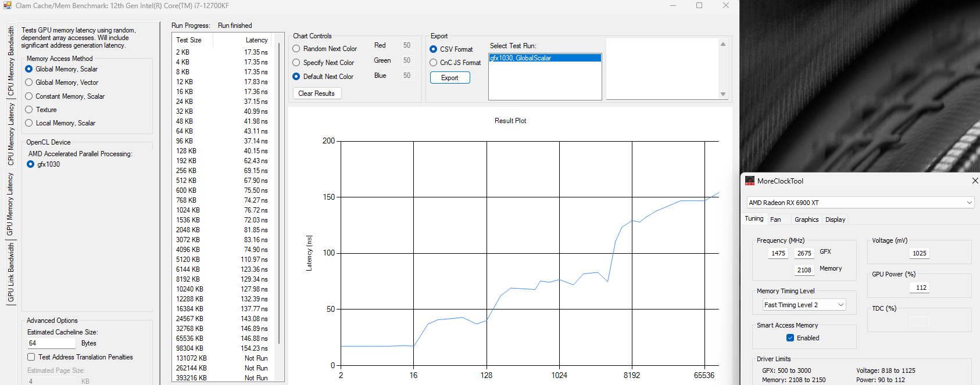Select the 16384 KB result row

pos(222,309)
